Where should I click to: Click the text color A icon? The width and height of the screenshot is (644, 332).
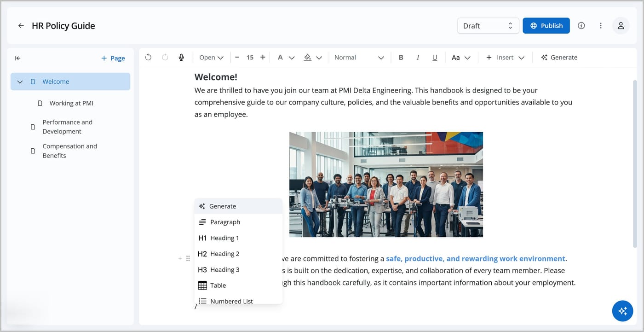pos(280,58)
